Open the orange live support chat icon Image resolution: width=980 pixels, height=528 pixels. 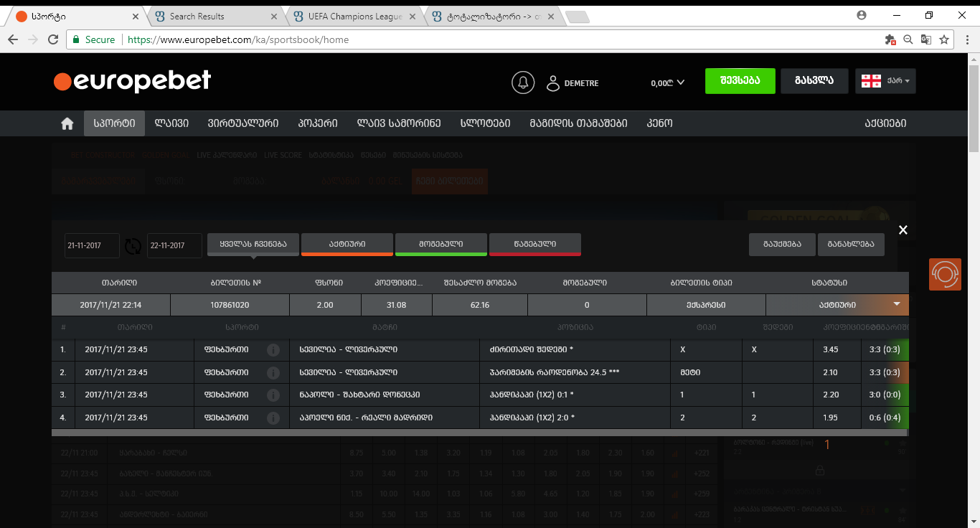tap(944, 274)
